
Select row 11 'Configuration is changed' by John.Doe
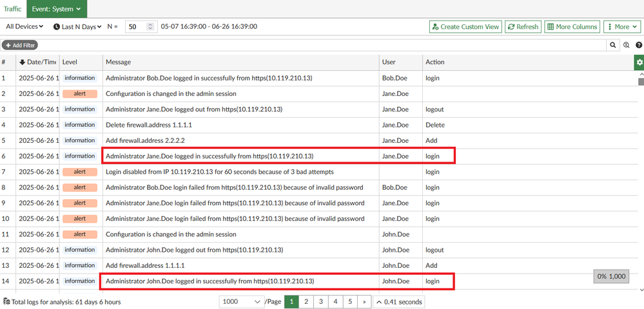pos(171,234)
